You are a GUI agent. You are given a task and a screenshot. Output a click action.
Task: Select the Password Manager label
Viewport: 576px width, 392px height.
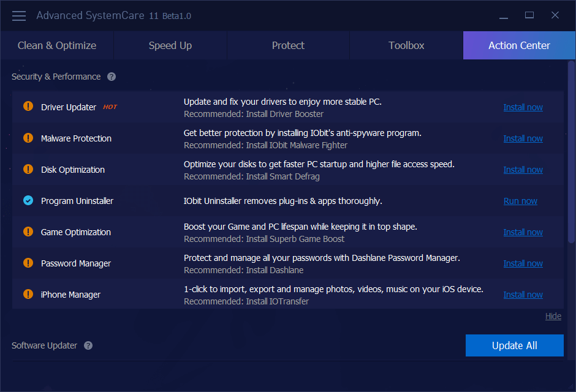[75, 263]
